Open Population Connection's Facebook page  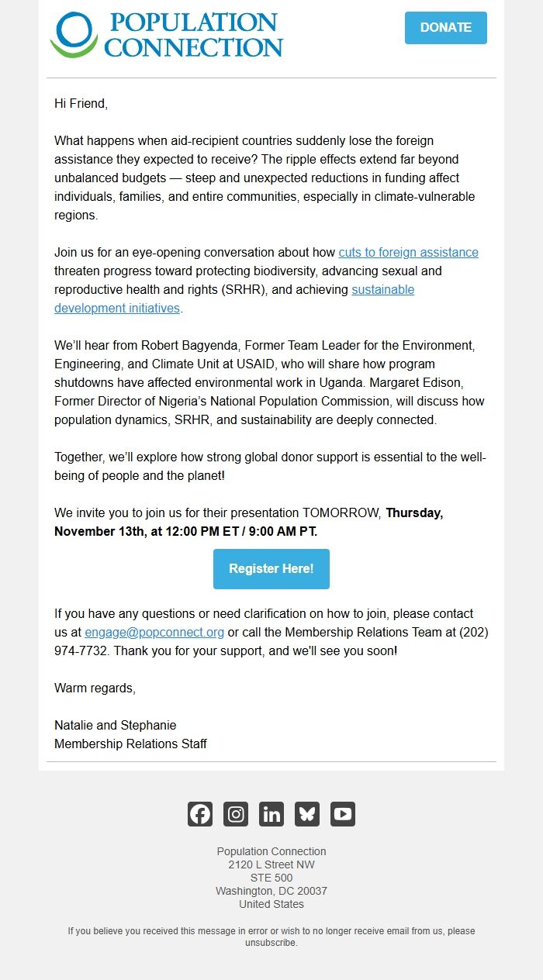tap(199, 813)
